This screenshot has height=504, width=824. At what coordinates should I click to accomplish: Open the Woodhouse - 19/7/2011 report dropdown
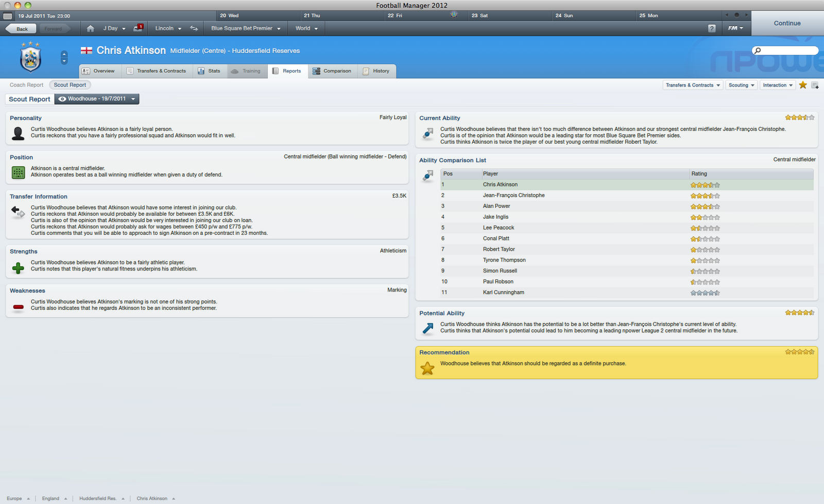[97, 99]
